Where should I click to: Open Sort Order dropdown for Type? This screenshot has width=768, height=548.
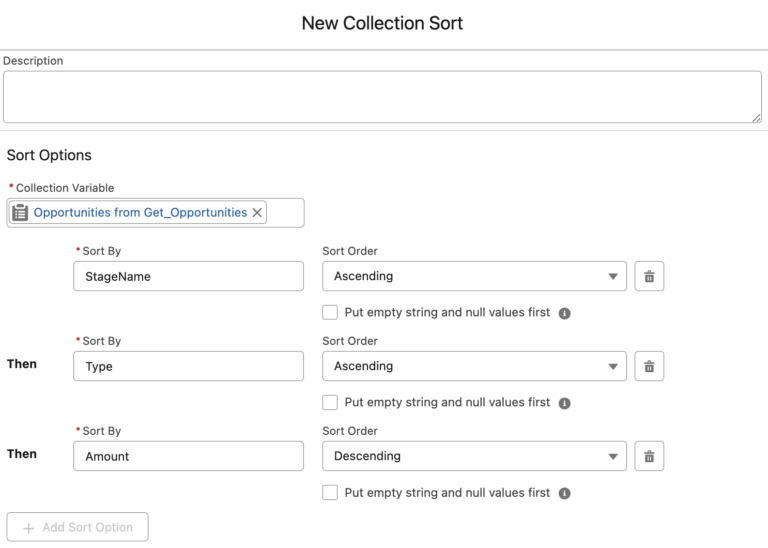(x=474, y=366)
